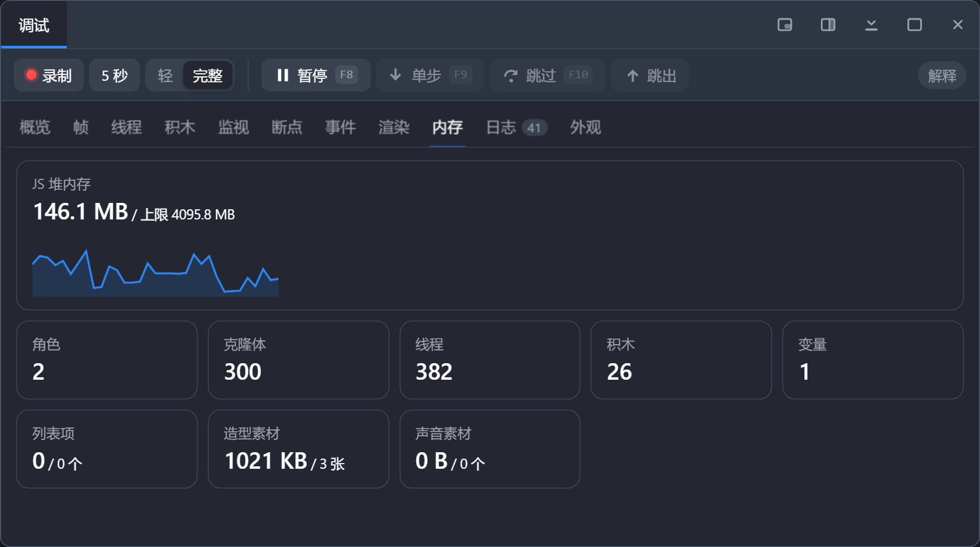Viewport: 980px width, 547px height.
Task: Click the picture-in-picture window icon
Action: [x=785, y=25]
